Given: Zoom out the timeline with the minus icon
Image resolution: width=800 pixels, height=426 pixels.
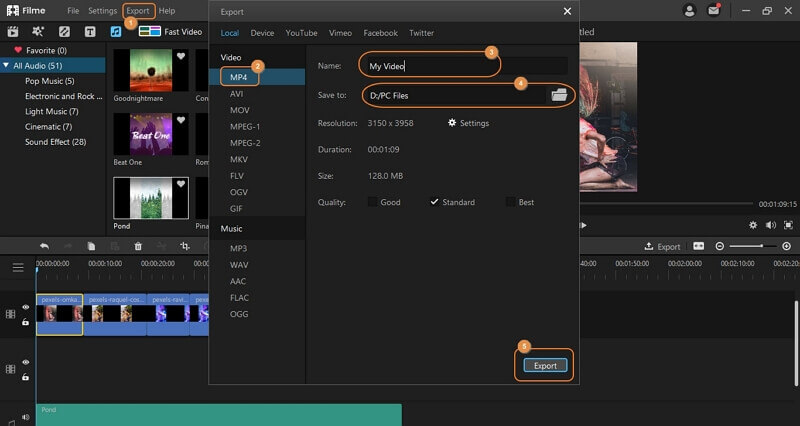Looking at the screenshot, I should (720, 246).
